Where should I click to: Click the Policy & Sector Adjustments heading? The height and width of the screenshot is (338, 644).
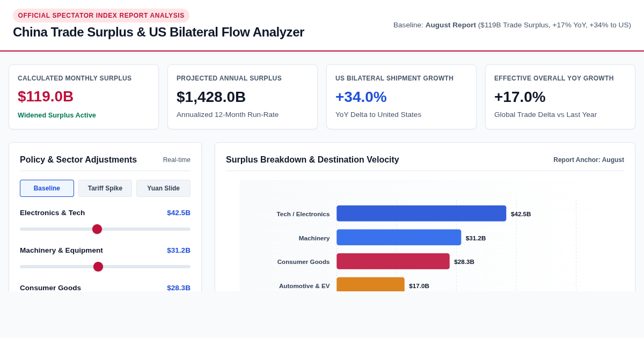point(78,160)
